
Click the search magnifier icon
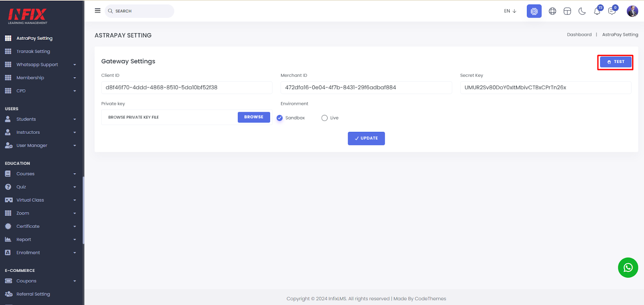[110, 11]
